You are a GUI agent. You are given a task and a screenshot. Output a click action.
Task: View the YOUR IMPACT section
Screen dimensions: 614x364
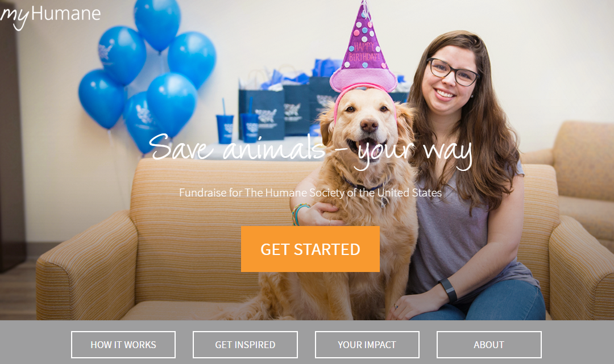(x=367, y=345)
